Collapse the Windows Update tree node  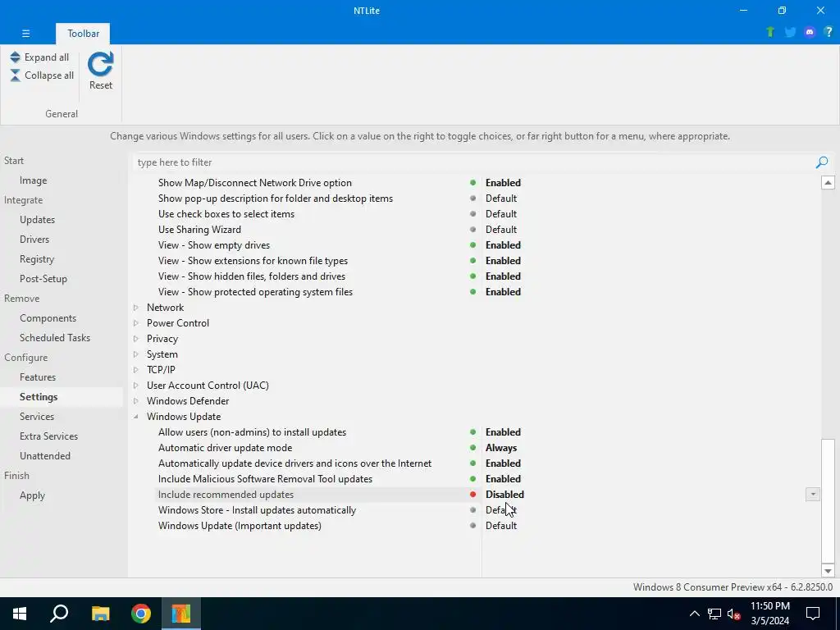pos(136,416)
